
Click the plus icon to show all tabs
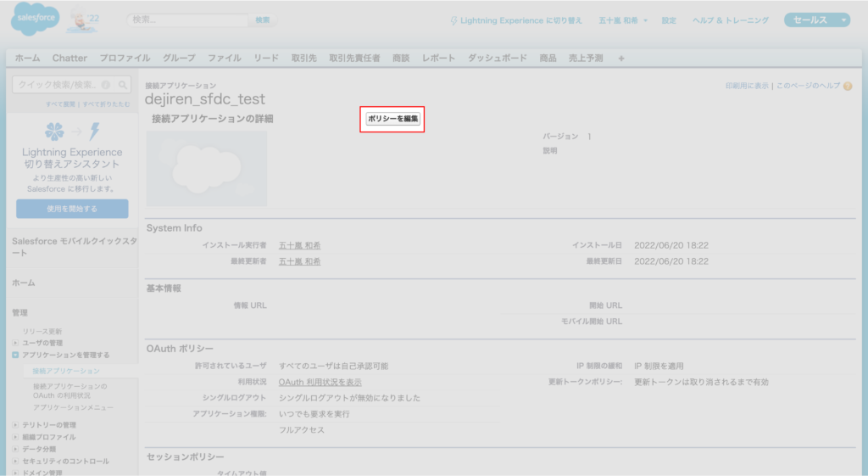coord(621,59)
